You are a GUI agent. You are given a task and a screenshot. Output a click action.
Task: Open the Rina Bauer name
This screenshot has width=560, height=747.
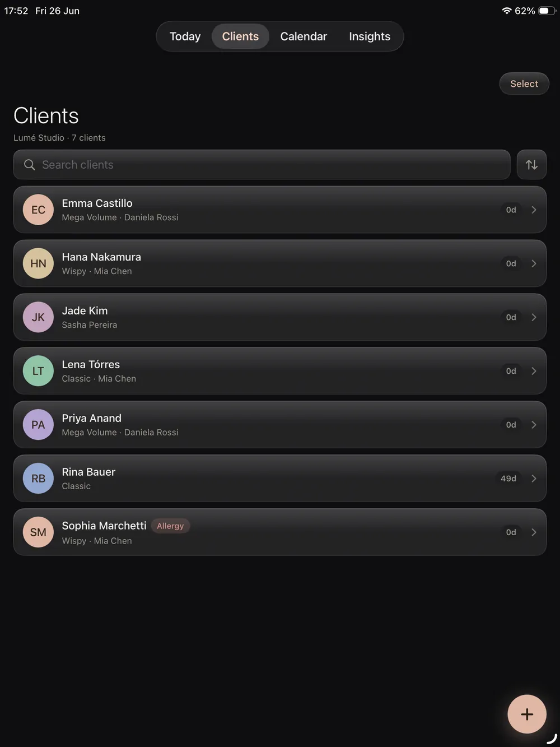tap(88, 472)
